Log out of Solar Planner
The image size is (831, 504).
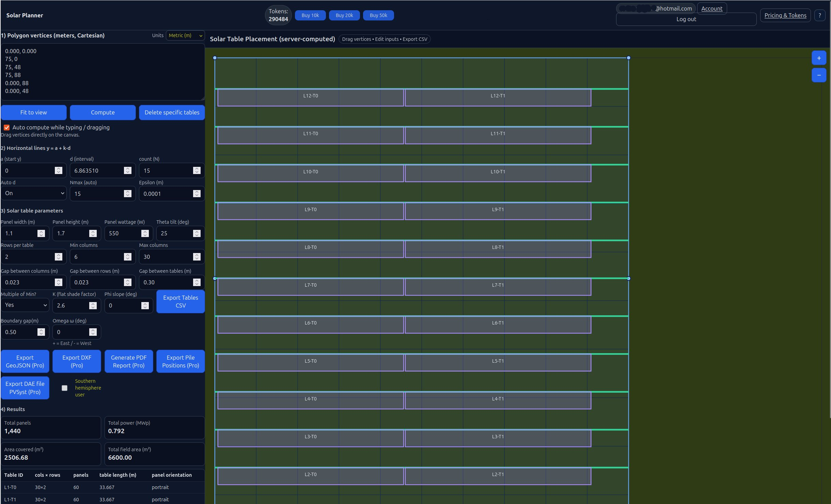tap(686, 19)
